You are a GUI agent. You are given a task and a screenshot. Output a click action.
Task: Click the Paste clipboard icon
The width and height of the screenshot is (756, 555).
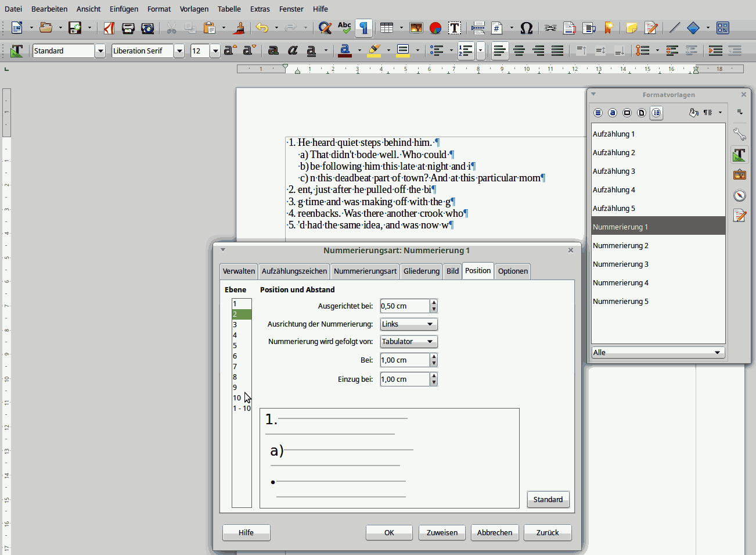point(210,28)
